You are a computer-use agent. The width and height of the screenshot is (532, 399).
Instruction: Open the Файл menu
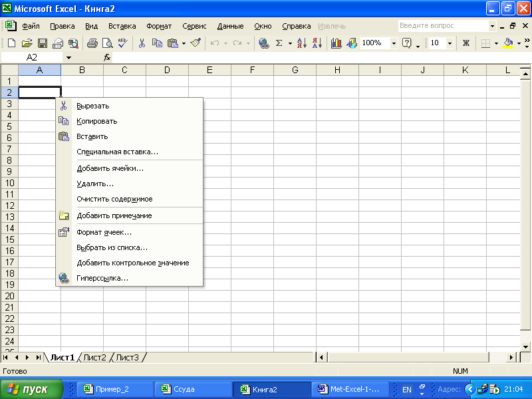[31, 26]
